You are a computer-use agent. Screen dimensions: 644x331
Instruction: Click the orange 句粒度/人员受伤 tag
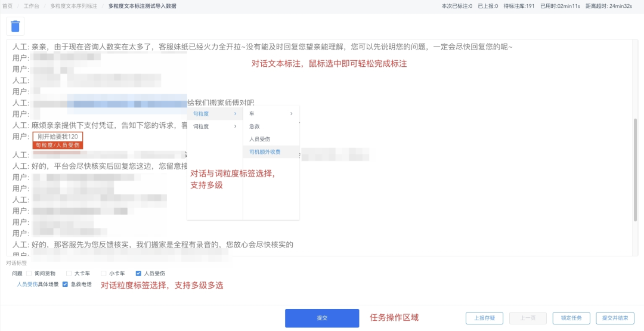[58, 145]
